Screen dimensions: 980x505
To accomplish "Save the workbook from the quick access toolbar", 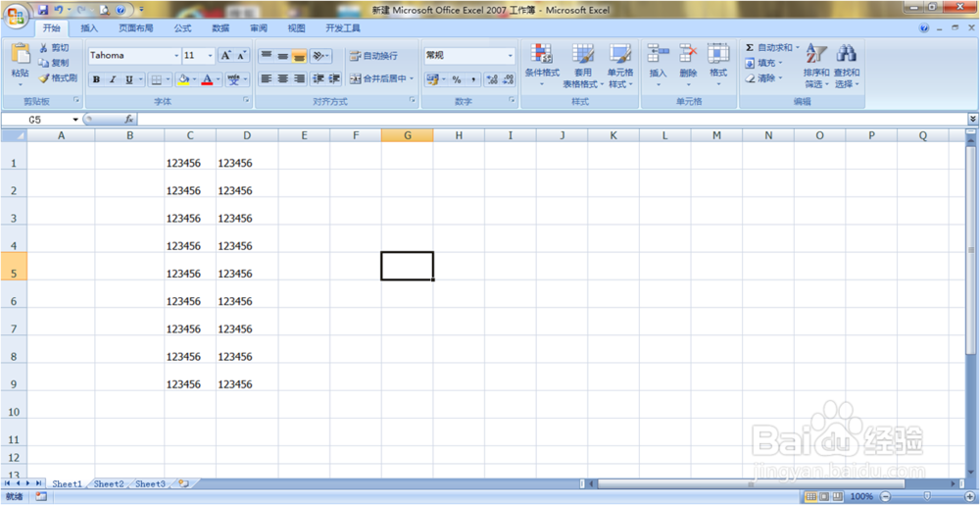I will pos(43,10).
